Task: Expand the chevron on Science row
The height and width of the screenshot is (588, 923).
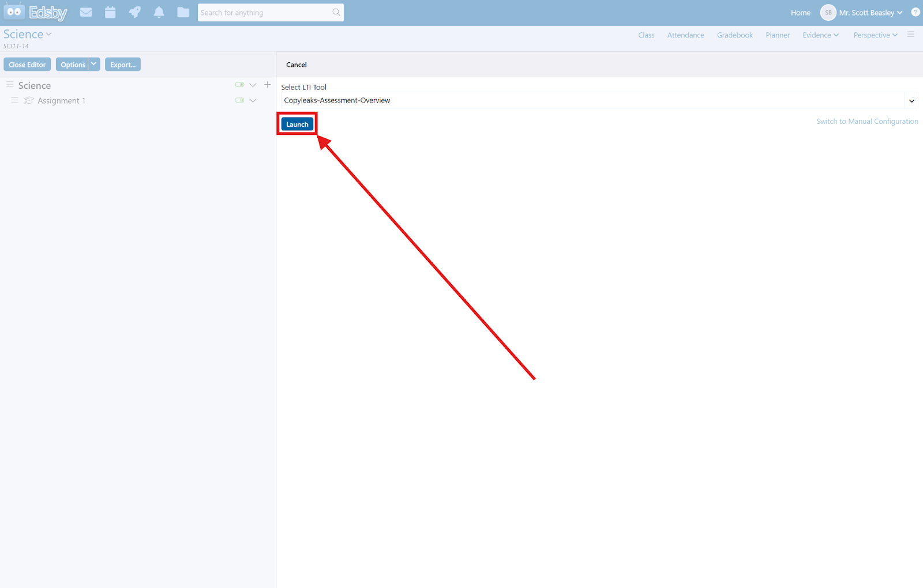Action: point(253,85)
